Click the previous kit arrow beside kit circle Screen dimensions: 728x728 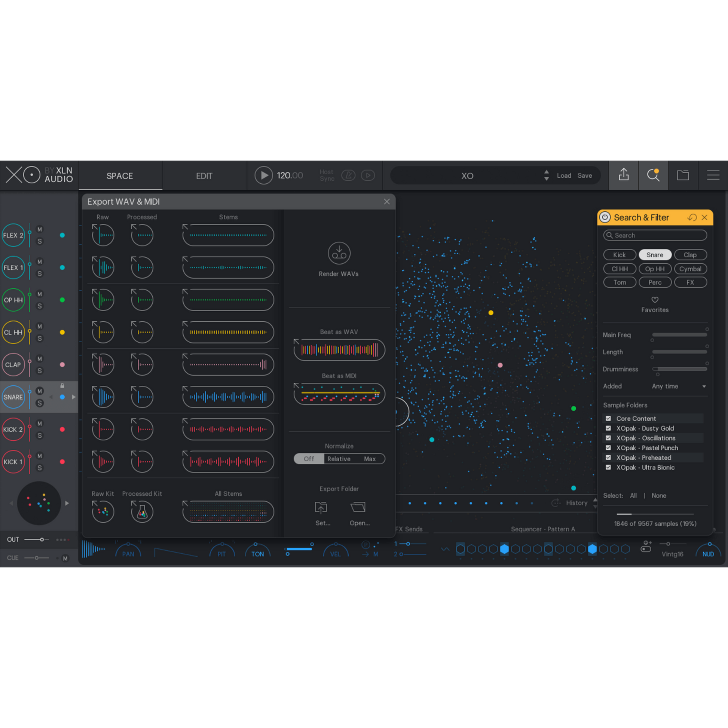(11, 503)
